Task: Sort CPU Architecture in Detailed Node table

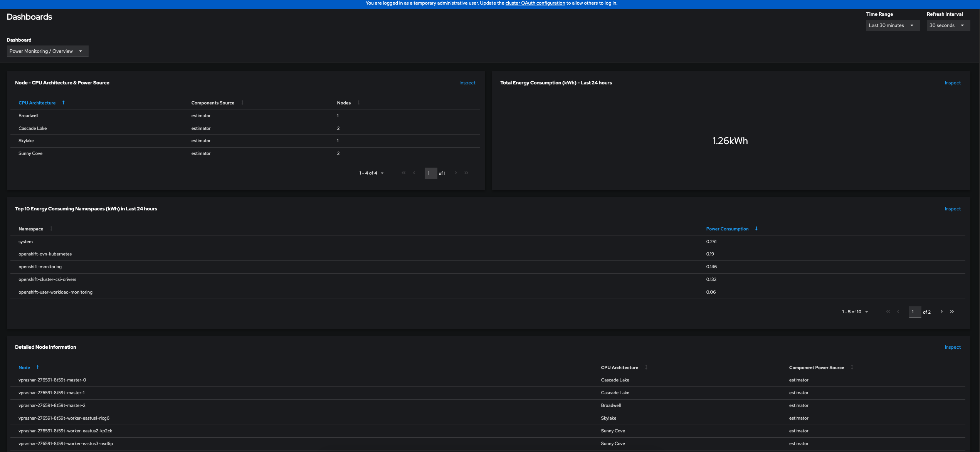Action: coord(646,367)
